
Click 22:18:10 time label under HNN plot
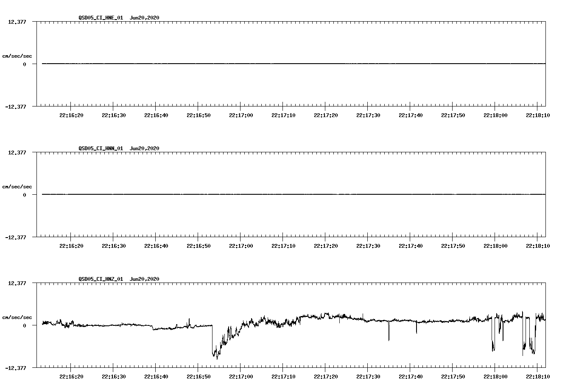click(538, 246)
